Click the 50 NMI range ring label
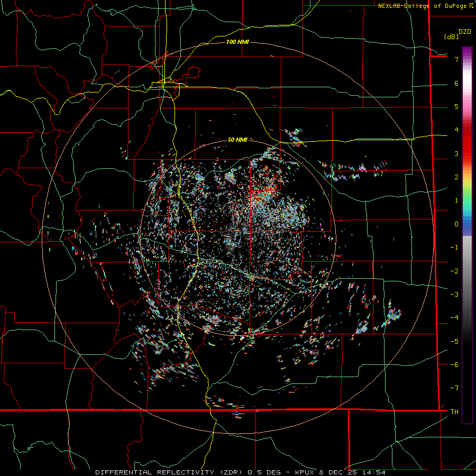This screenshot has height=476, width=476. tap(237, 140)
